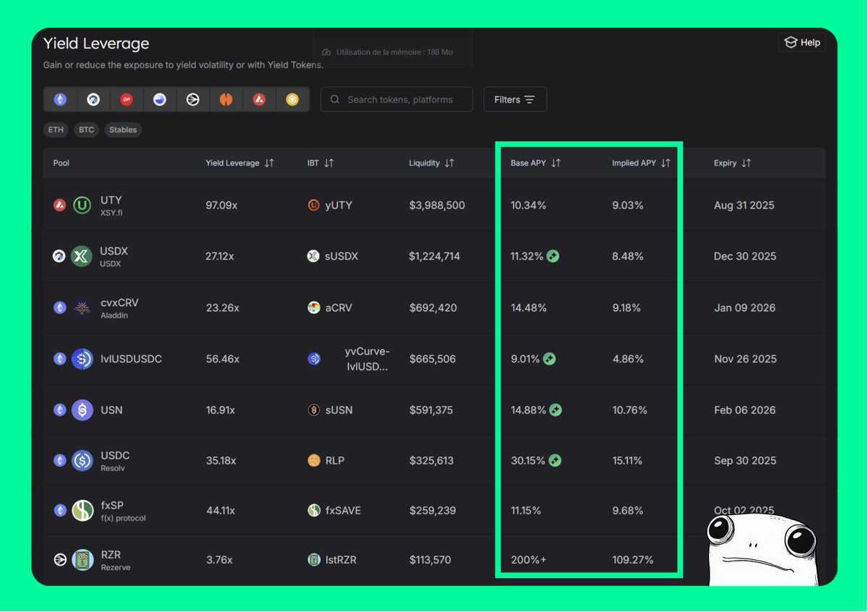Toggle the Stables category chip
The image size is (868, 612).
coord(123,130)
